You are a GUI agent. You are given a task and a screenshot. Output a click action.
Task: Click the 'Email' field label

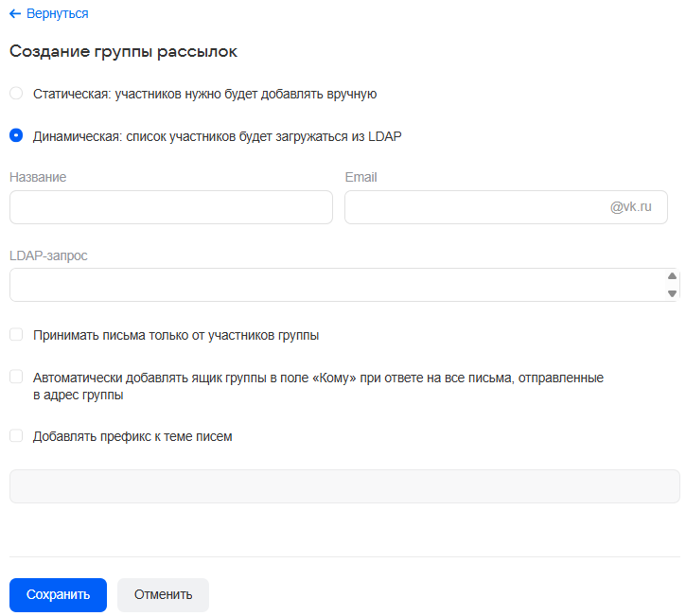coord(361,177)
